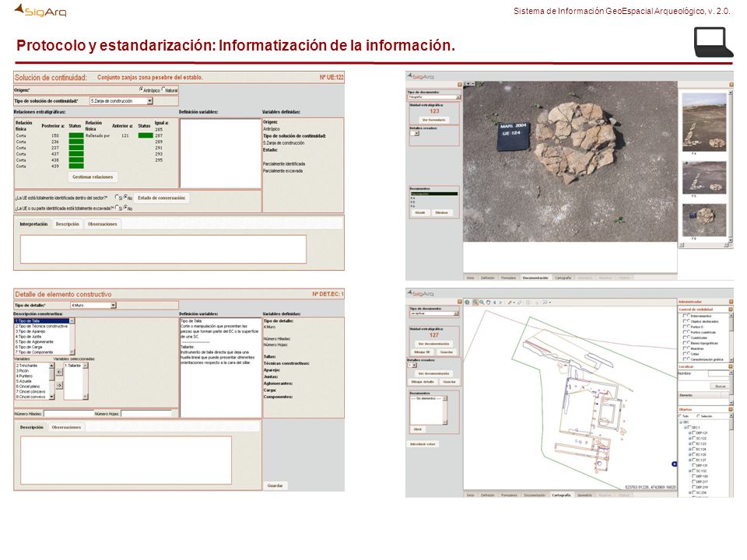Click green status swatch for Corta 150
This screenshot has width=747, height=560.
(x=76, y=135)
